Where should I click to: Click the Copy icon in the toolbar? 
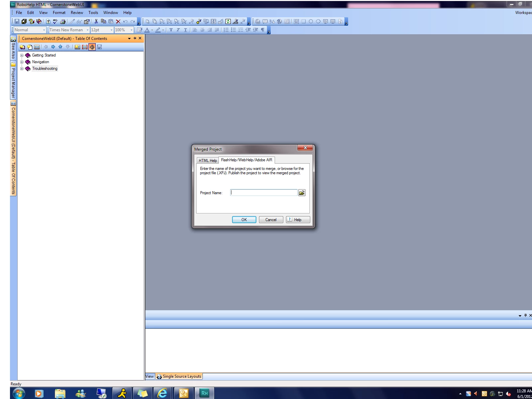103,22
